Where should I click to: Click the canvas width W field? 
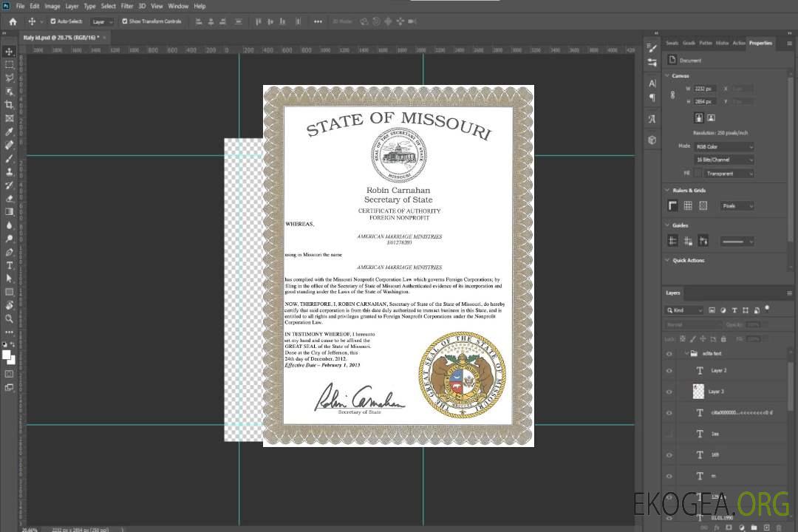tap(705, 89)
